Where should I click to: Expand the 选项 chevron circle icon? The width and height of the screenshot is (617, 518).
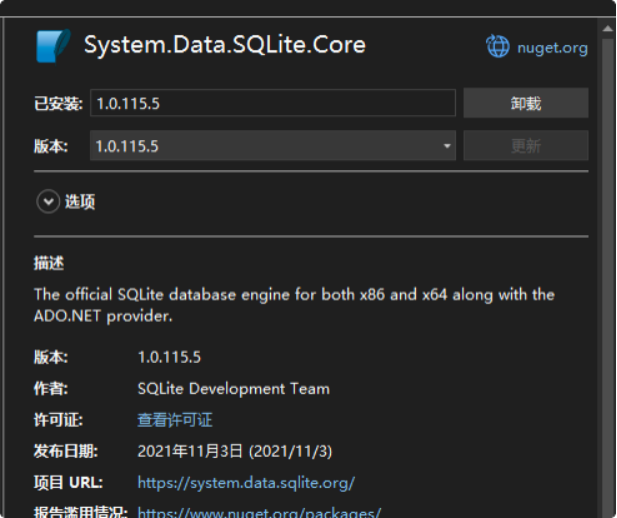pos(48,202)
